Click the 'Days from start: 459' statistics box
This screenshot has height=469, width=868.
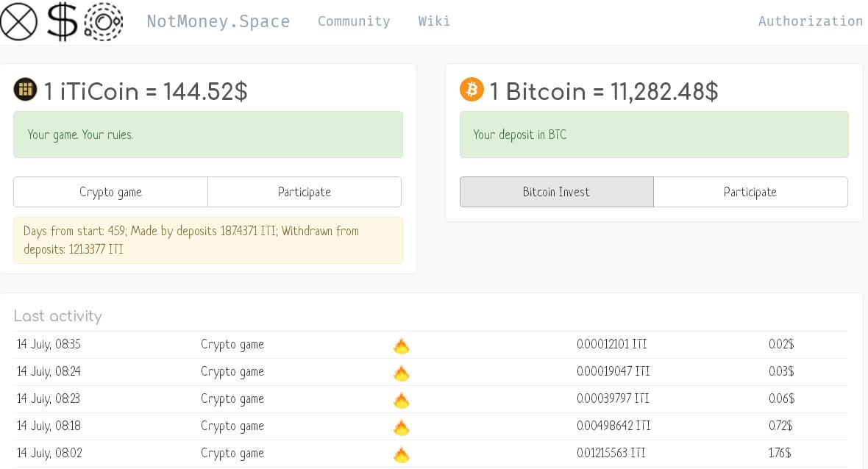tap(208, 240)
